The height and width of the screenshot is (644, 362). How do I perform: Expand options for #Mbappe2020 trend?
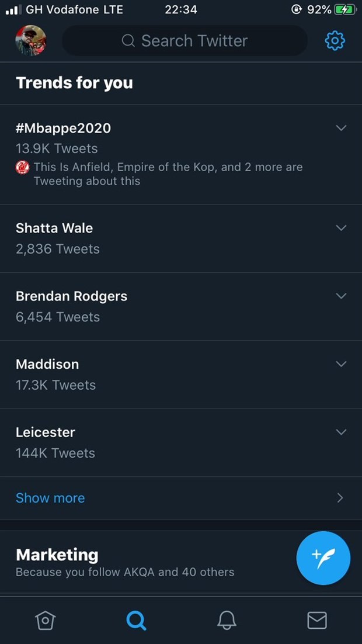click(x=342, y=128)
